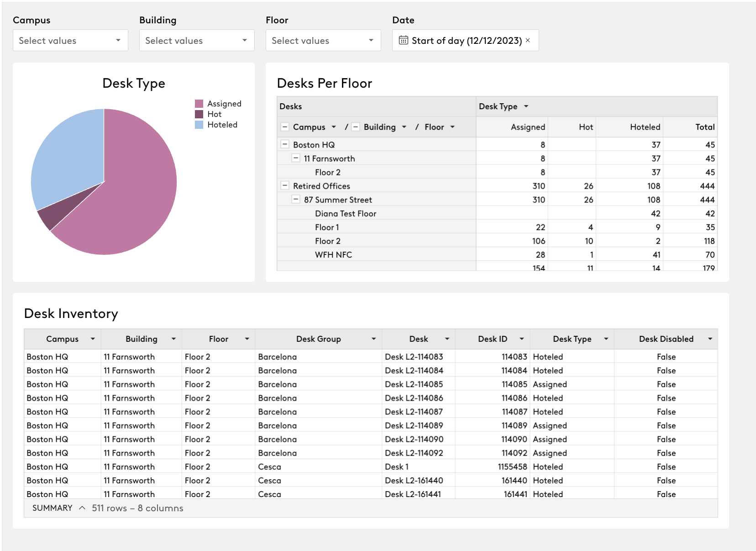
Task: Collapse the Boston HQ group using its minus icon
Action: pos(284,144)
